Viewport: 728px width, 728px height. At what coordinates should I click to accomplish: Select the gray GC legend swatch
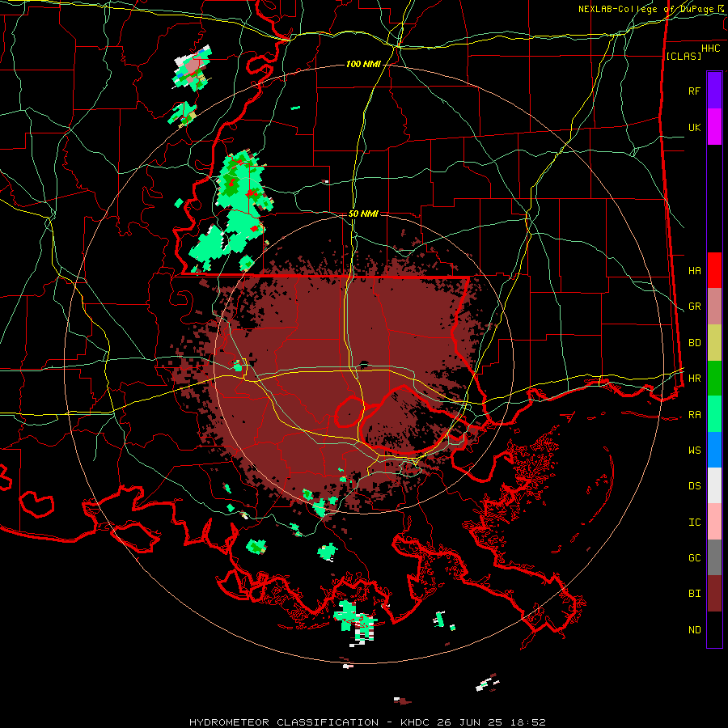[714, 557]
